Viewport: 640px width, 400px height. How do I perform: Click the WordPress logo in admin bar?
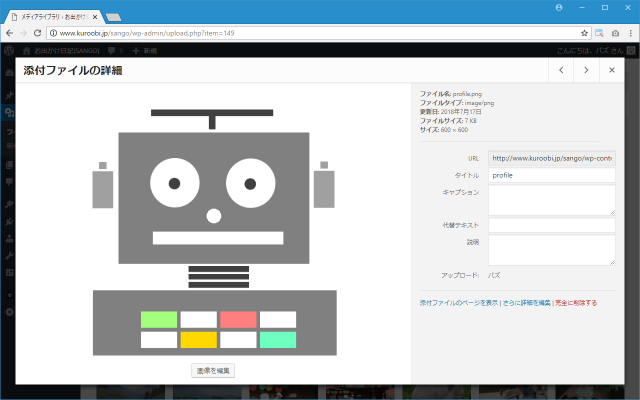pyautogui.click(x=9, y=50)
